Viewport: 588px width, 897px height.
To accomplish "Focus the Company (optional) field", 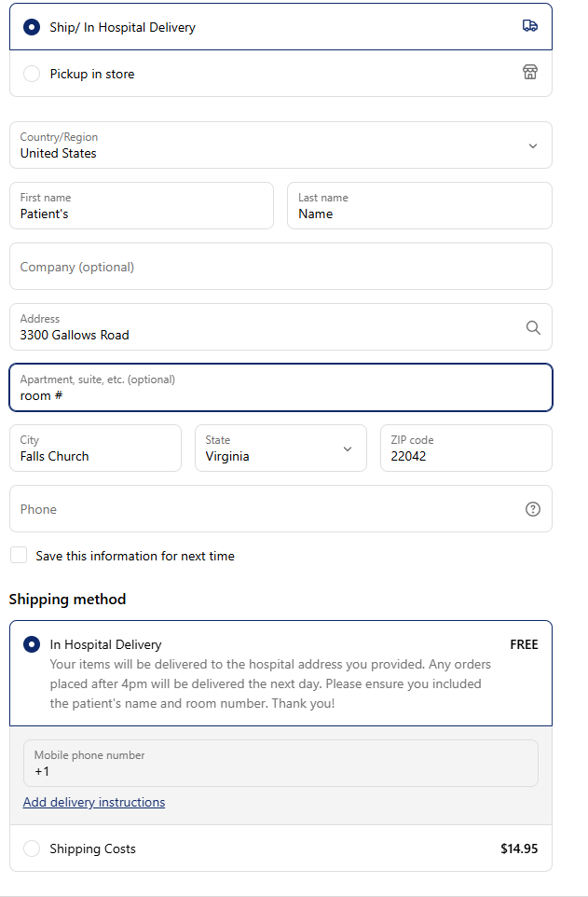I will (280, 267).
